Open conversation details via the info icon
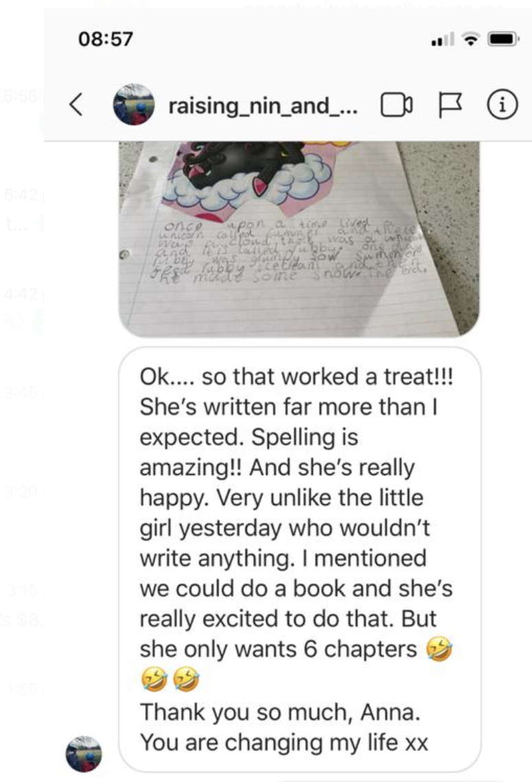This screenshot has width=532, height=782. click(x=502, y=104)
